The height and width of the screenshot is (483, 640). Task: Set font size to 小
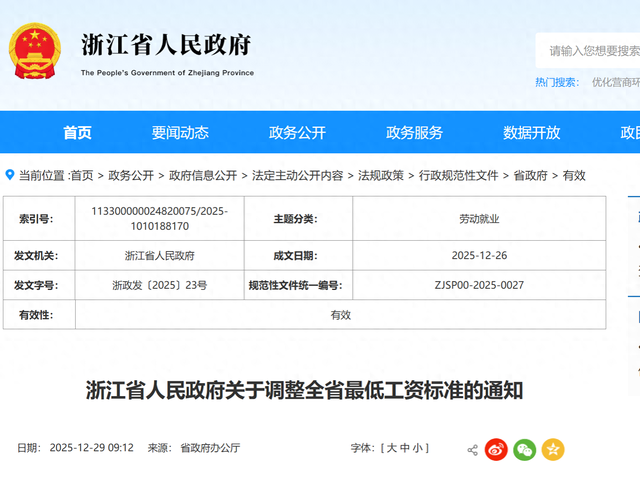[418, 448]
